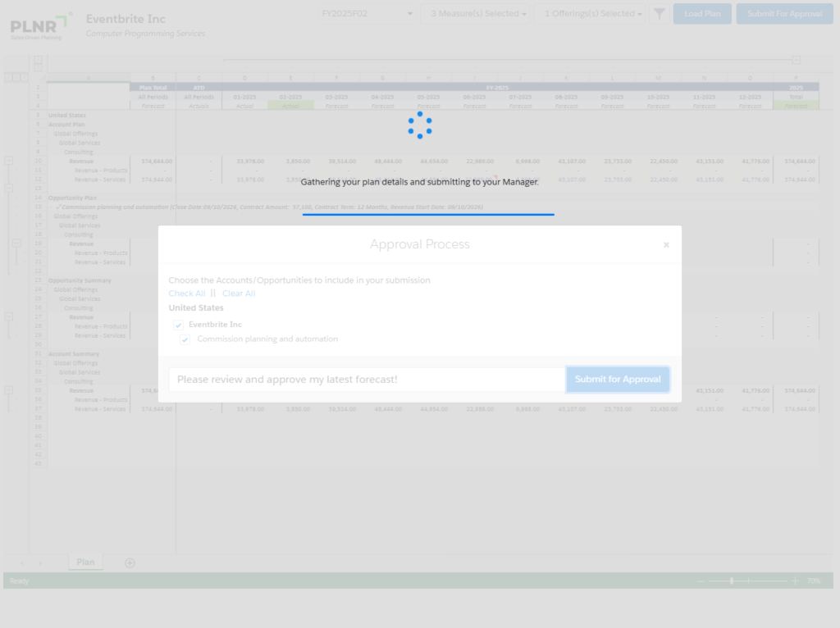Click the Clear All link

pos(239,294)
